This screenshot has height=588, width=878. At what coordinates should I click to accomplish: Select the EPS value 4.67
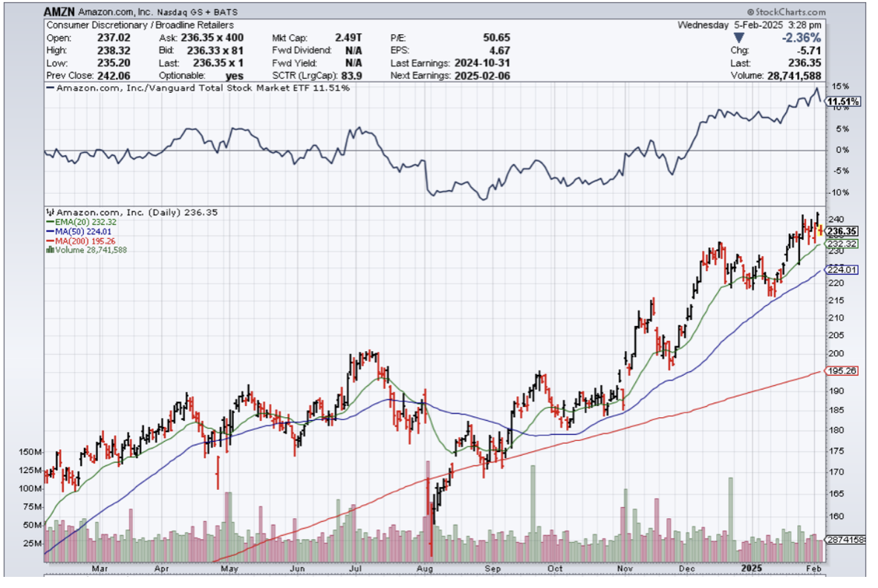tap(499, 50)
